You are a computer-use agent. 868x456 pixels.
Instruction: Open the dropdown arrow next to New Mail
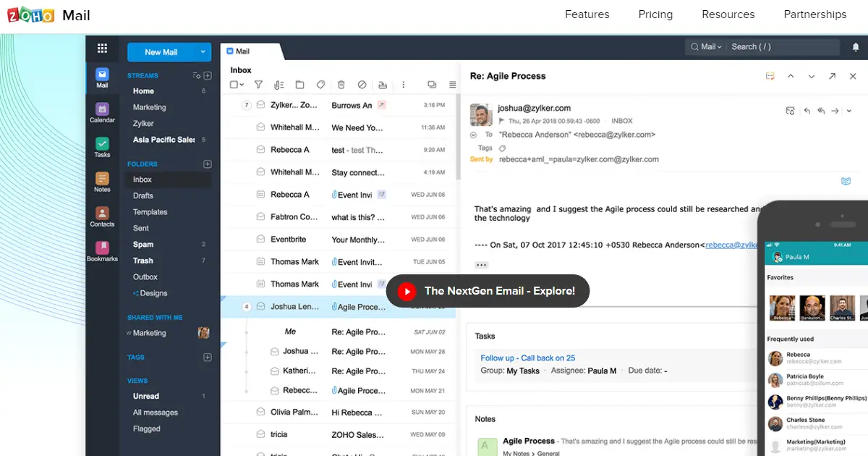click(203, 52)
